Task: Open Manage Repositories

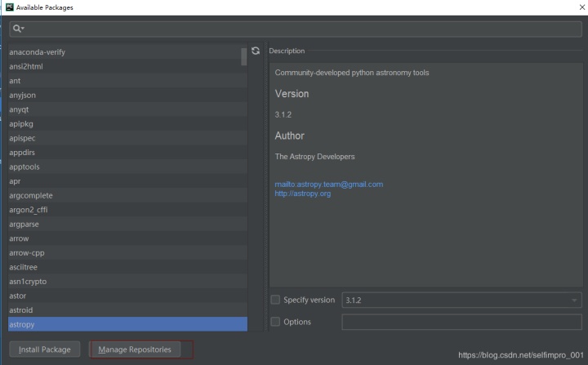Action: click(135, 349)
